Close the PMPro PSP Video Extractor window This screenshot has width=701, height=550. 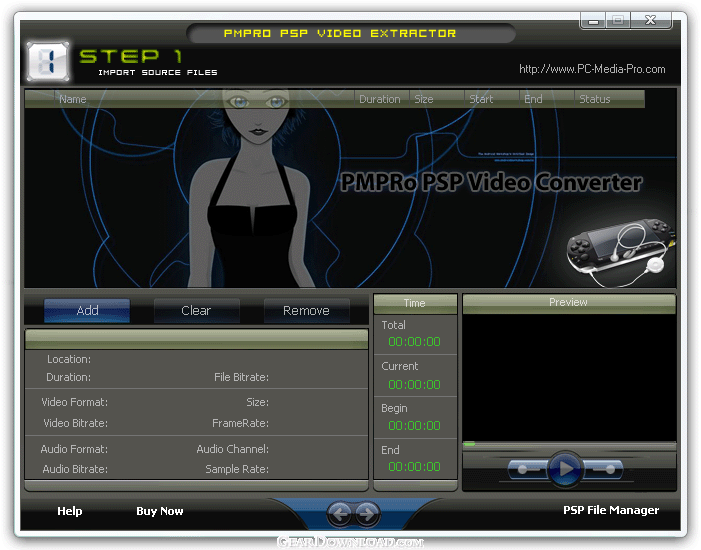tap(650, 20)
